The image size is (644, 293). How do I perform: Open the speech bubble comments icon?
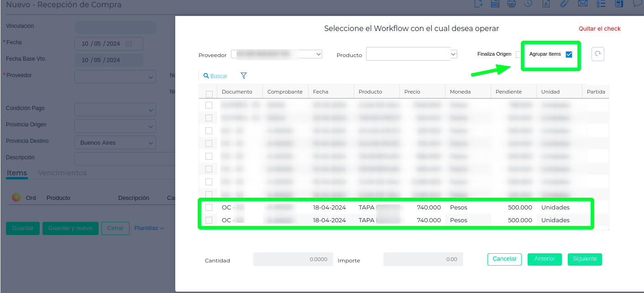point(637,4)
